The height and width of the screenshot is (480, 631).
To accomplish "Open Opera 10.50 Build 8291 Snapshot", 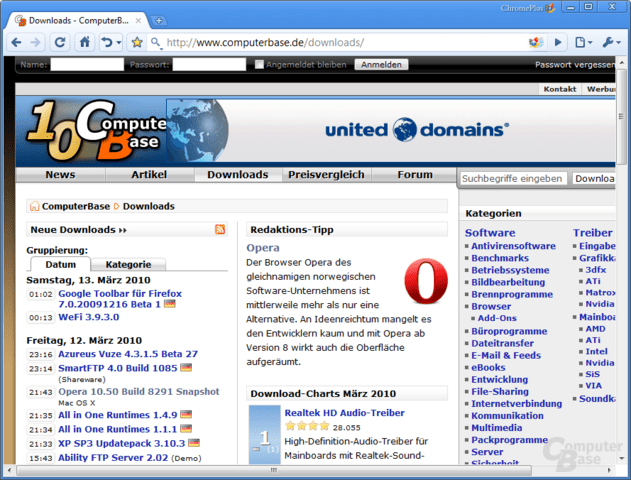I will [139, 391].
